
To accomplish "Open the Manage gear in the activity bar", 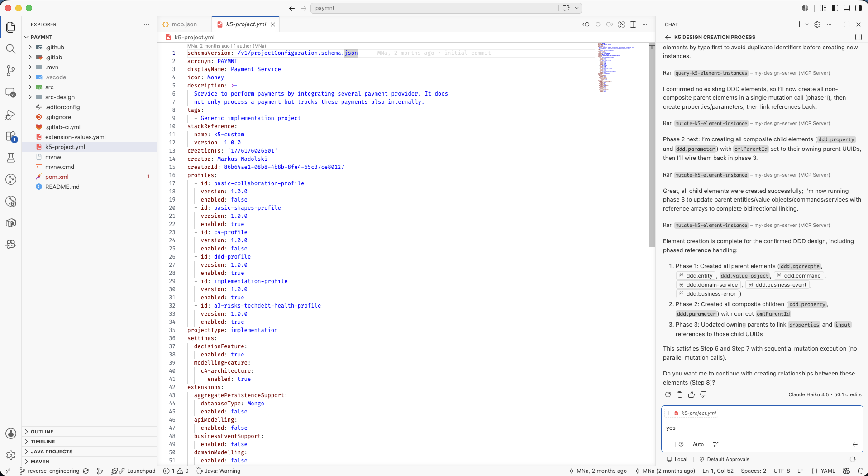I will [11, 455].
